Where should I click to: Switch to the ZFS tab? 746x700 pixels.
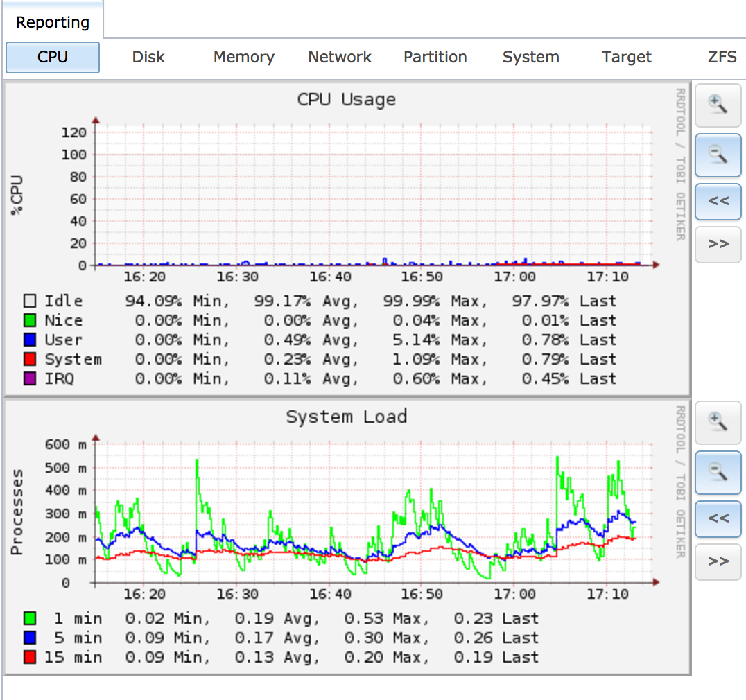722,57
